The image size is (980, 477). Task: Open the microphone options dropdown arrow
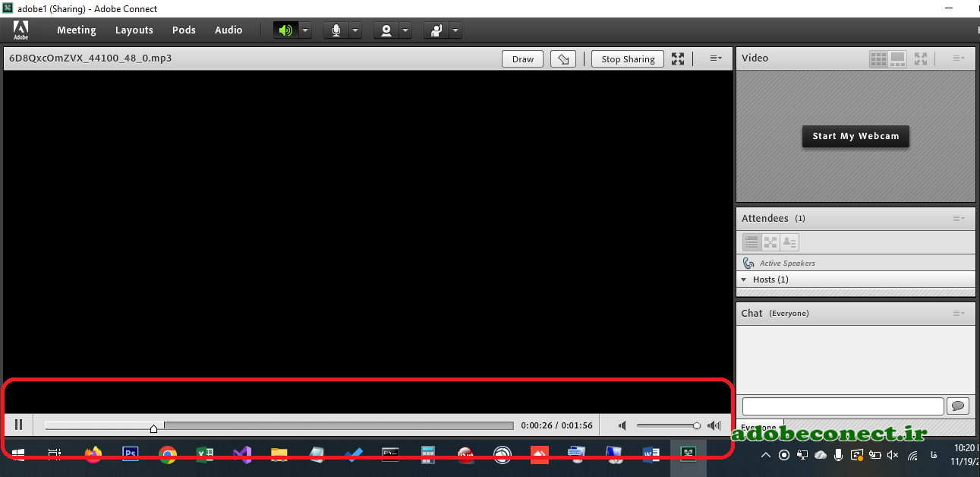(355, 30)
